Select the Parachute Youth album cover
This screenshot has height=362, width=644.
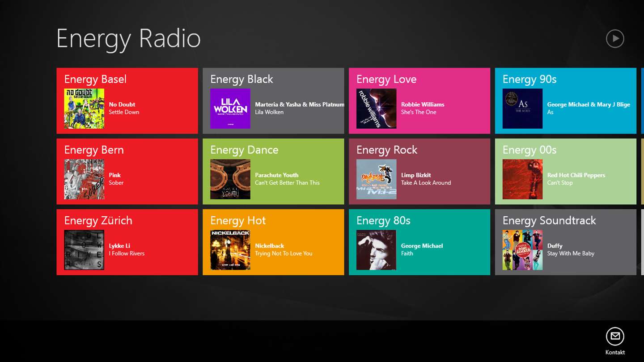click(230, 179)
